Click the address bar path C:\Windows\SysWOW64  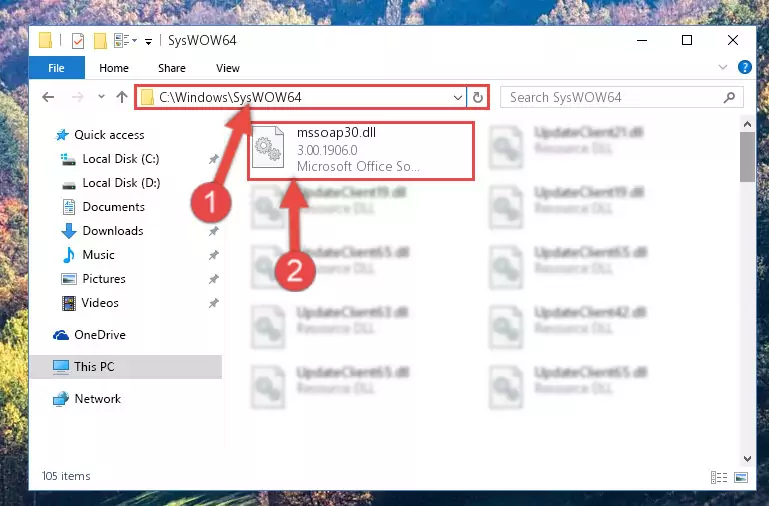click(230, 97)
